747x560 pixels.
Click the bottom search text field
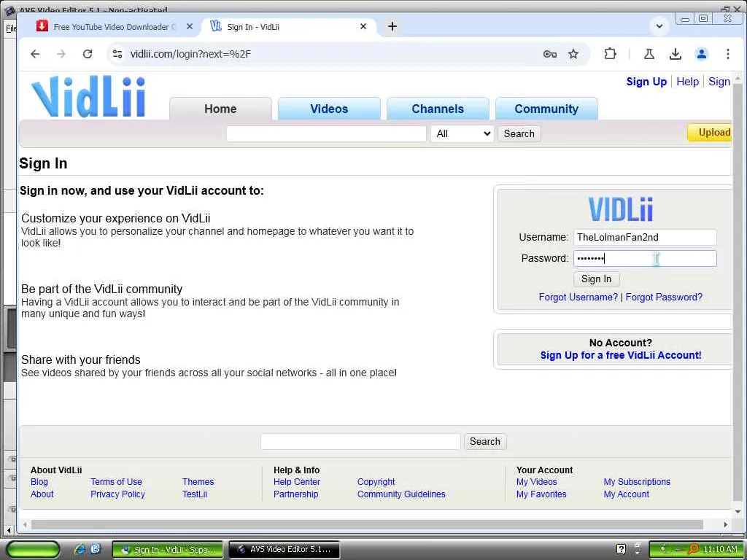click(x=360, y=441)
